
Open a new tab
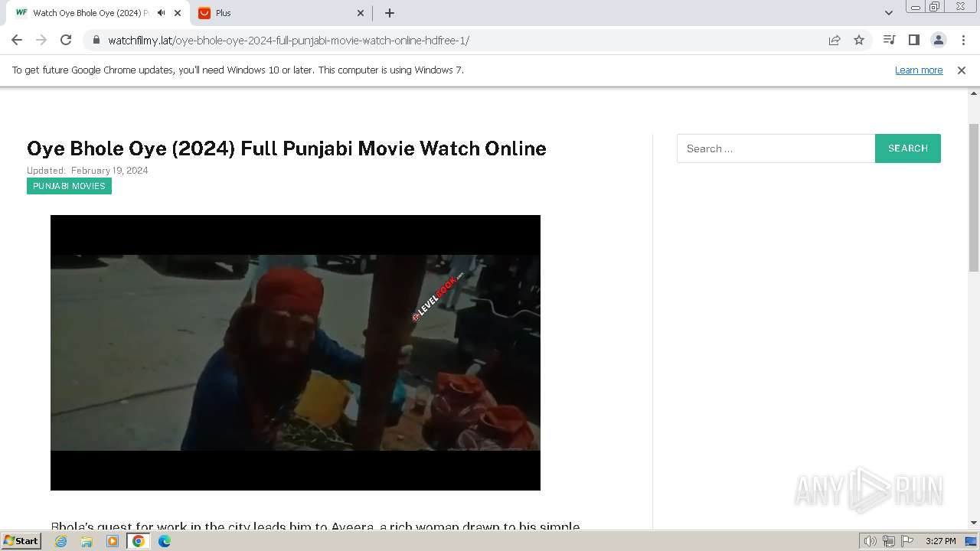tap(390, 13)
